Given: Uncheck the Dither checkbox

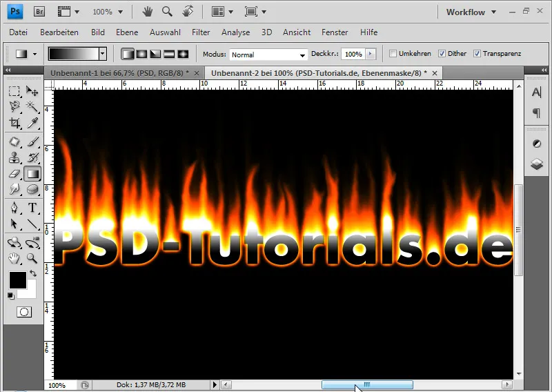Looking at the screenshot, I should [442, 54].
